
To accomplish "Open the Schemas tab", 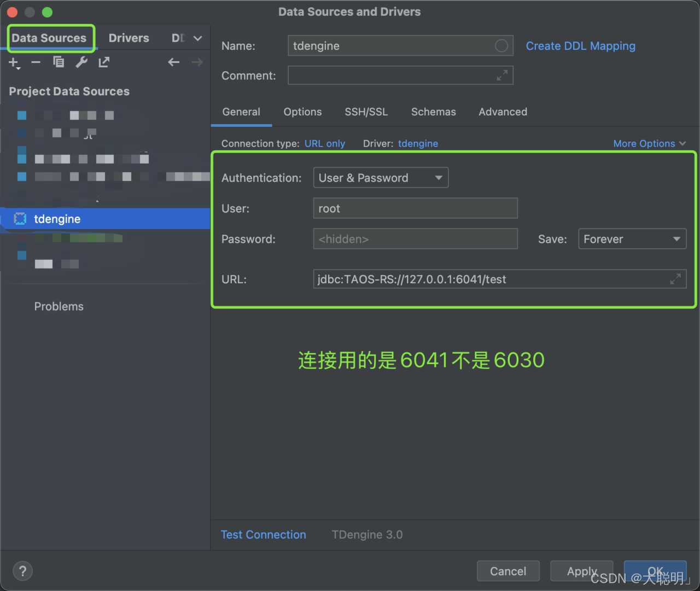I will tap(433, 112).
